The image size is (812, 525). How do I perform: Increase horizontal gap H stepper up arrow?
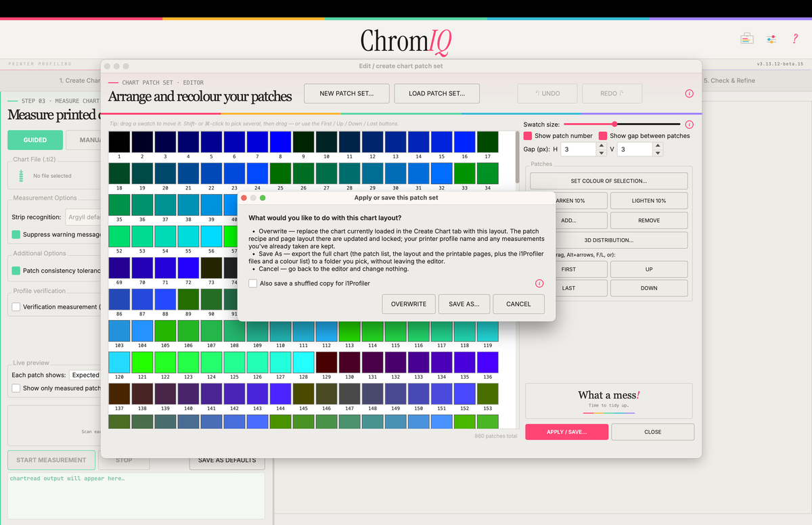[602, 146]
